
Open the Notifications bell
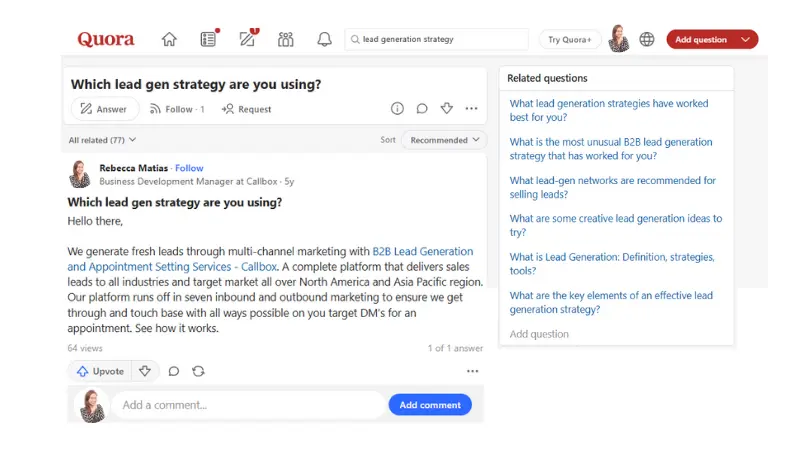tap(324, 39)
